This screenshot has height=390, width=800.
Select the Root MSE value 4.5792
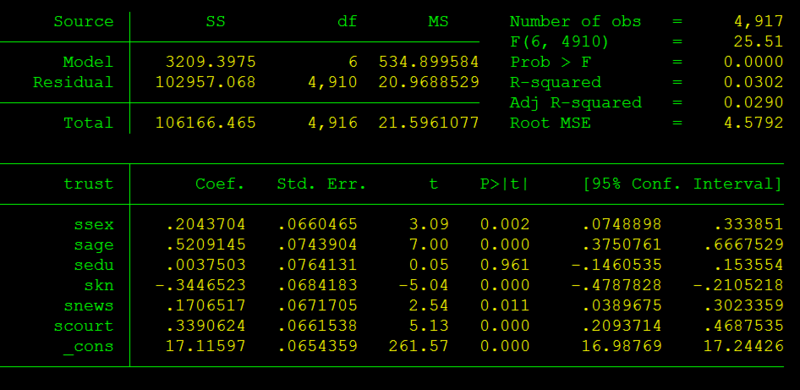tap(753, 123)
